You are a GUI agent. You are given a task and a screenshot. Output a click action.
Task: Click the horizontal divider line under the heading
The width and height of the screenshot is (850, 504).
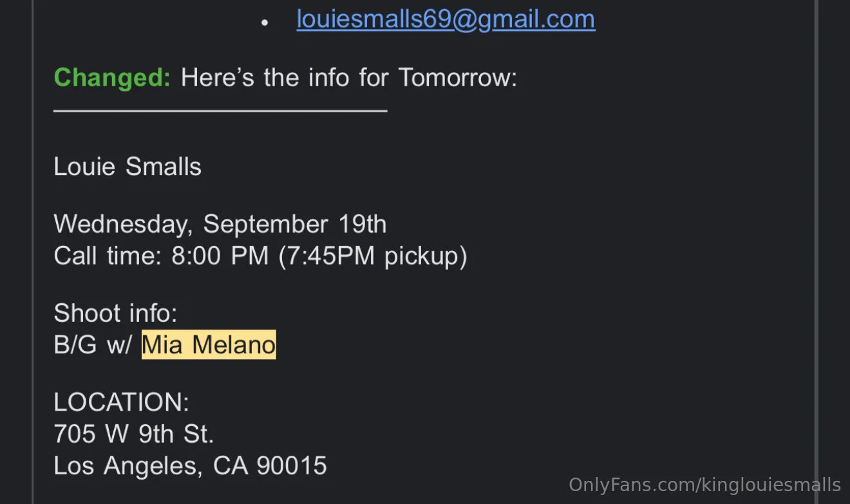(x=220, y=111)
